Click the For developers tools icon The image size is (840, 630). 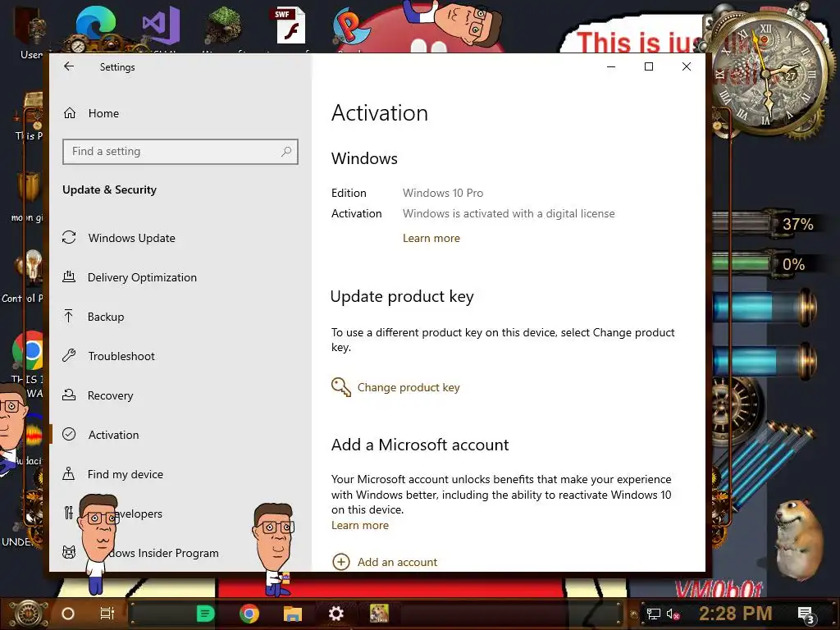tap(69, 513)
